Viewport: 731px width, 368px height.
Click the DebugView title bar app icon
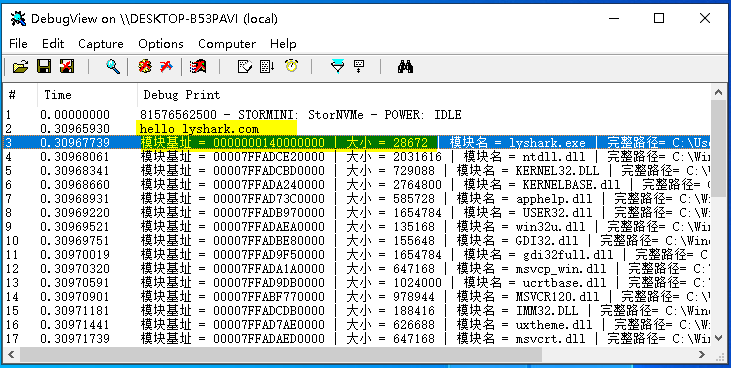[18, 19]
